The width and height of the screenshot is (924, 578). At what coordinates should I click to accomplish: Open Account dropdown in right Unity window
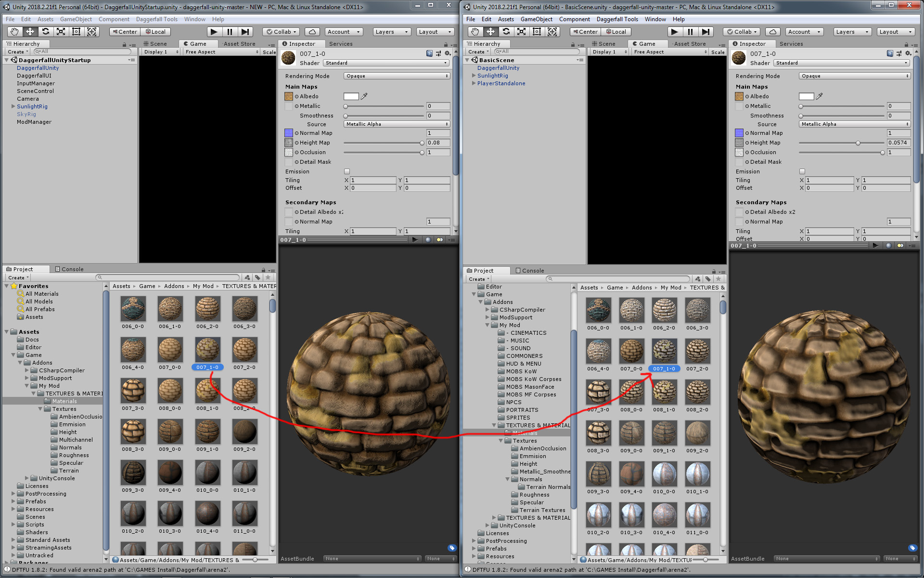[x=804, y=32]
